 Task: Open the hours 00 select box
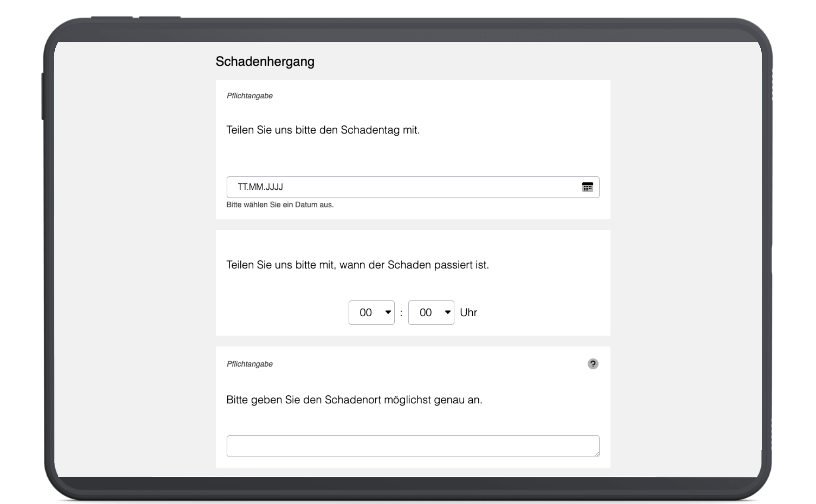point(367,313)
